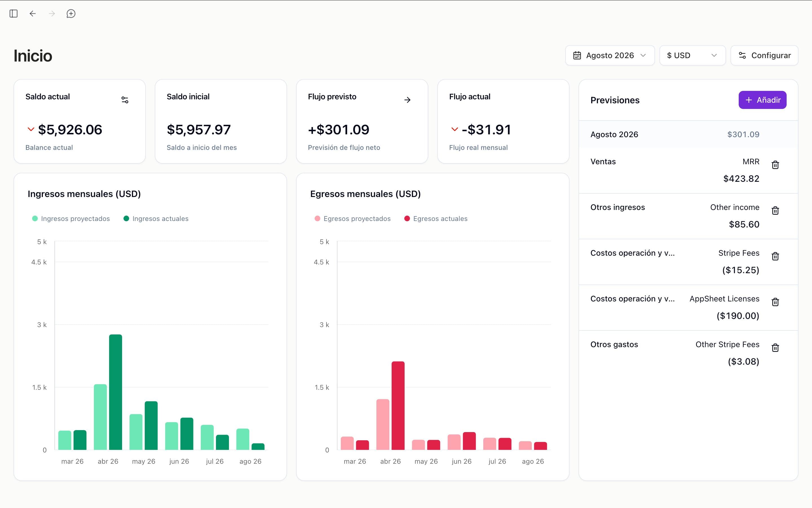Open the Agosto 2026 month dropdown
Image resolution: width=812 pixels, height=508 pixels.
[x=610, y=55]
